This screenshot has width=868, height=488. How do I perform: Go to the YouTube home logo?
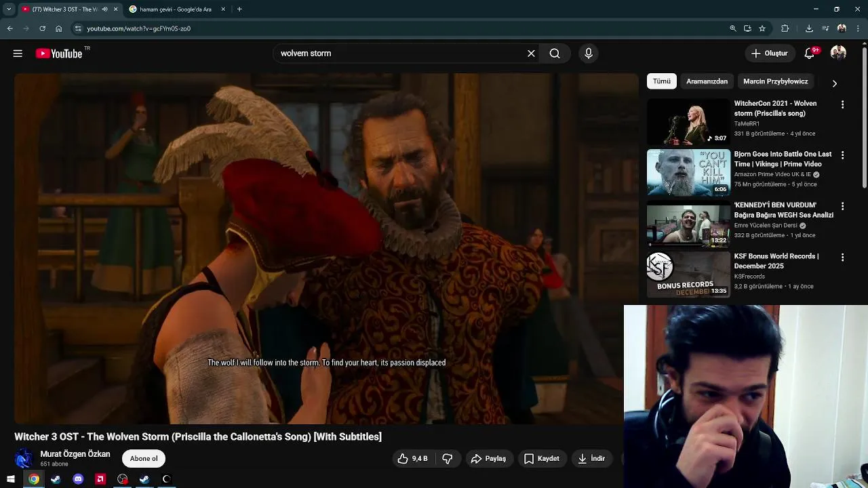coord(59,54)
